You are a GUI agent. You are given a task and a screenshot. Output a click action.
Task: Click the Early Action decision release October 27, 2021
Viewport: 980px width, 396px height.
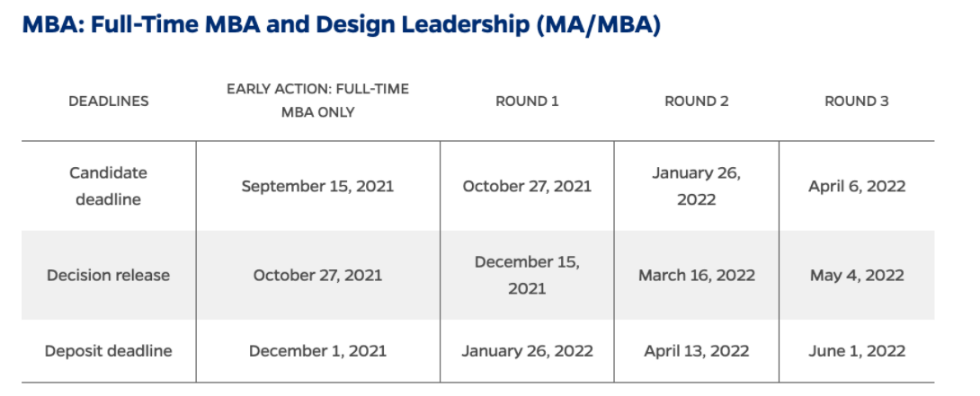click(317, 276)
